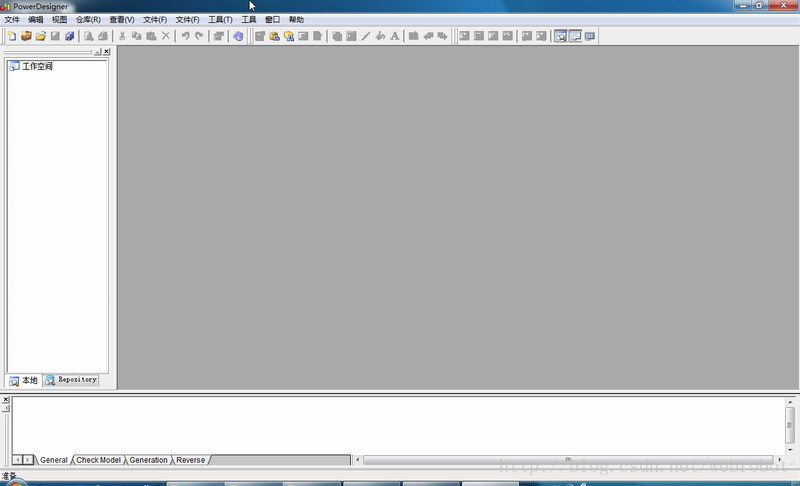Open the 编辑 menu
Image resolution: width=800 pixels, height=486 pixels.
coord(36,19)
